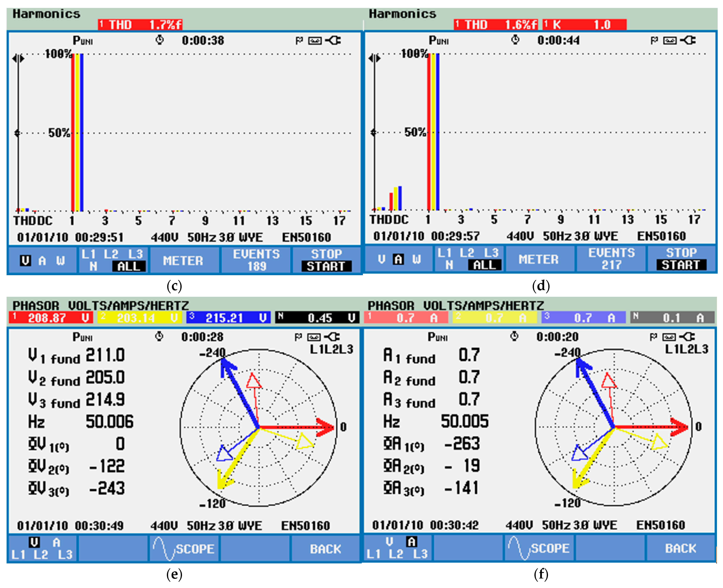This screenshot has width=723, height=588.
Task: Toggle the V selection in panel (c) softkeys
Action: point(25,260)
